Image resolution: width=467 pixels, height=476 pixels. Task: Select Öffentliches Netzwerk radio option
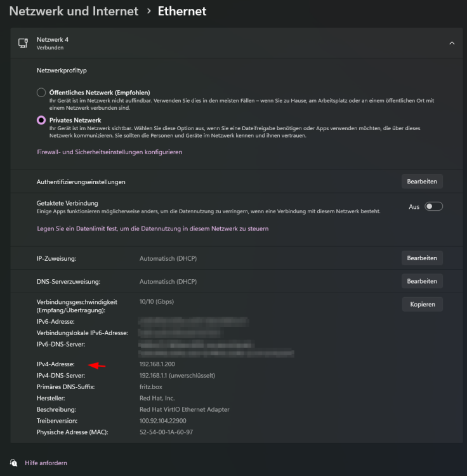pyautogui.click(x=41, y=92)
